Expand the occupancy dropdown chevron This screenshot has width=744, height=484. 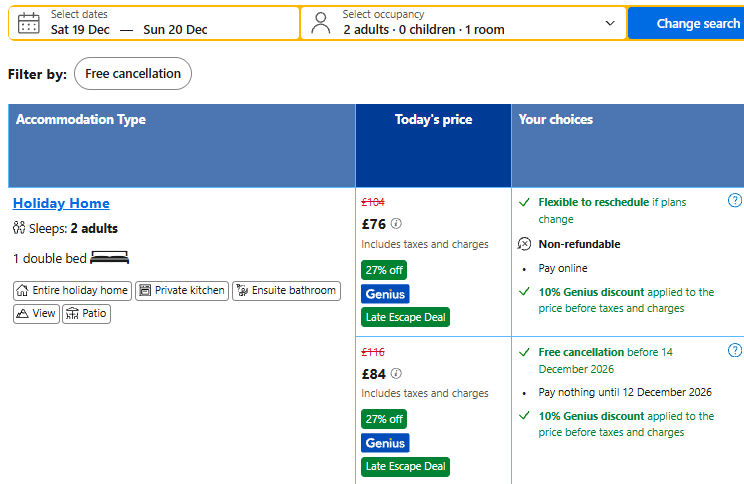[610, 23]
